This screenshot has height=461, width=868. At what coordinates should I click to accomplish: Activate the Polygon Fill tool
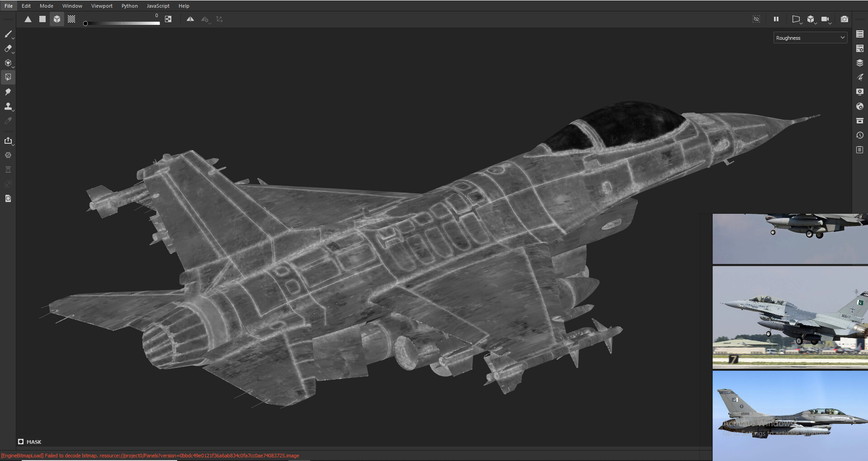pyautogui.click(x=8, y=77)
